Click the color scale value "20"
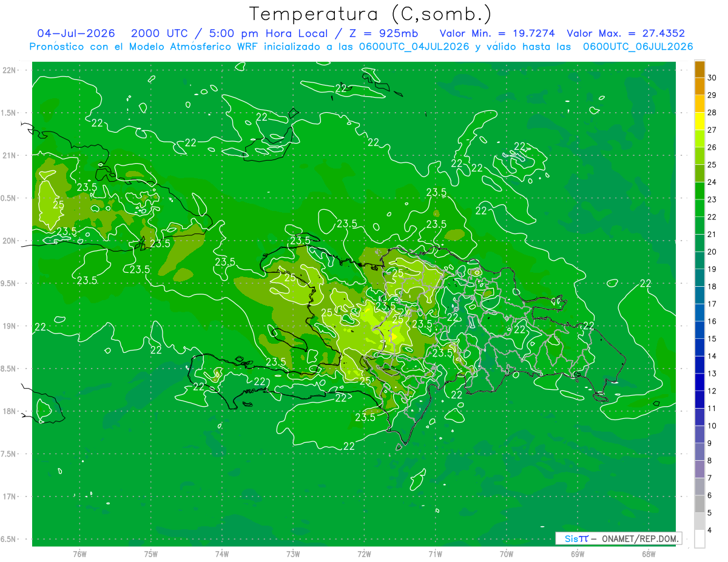Screen dimensions: 728x562 coord(712,252)
